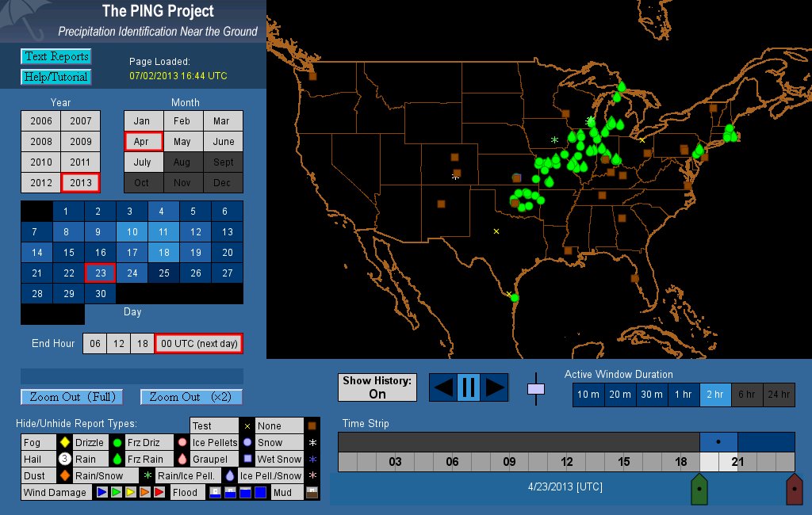The width and height of the screenshot is (812, 515).
Task: Hide the Rain report type
Action: (x=85, y=459)
